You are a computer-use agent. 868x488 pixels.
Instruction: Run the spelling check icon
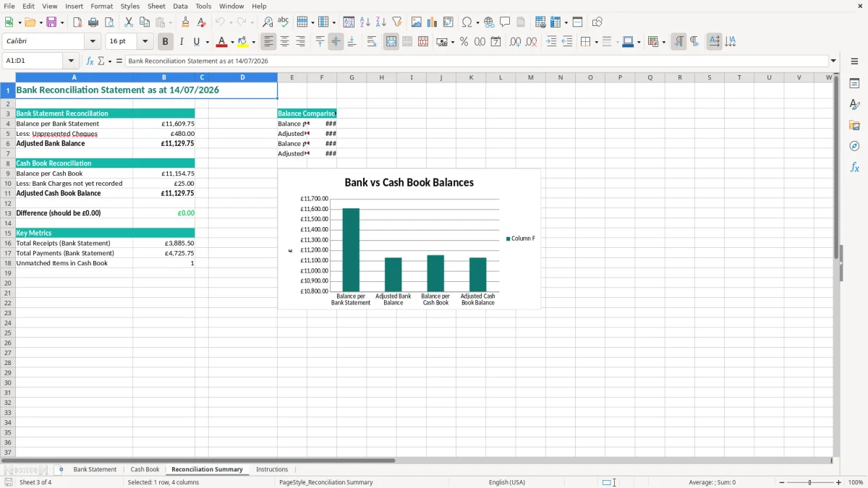point(284,22)
